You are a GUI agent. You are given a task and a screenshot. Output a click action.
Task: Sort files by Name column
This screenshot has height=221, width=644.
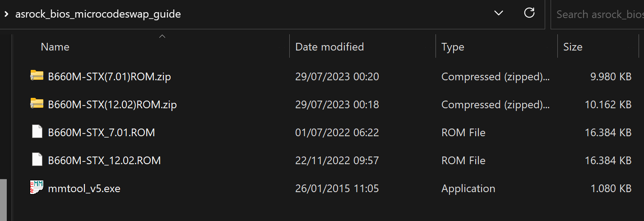[55, 47]
